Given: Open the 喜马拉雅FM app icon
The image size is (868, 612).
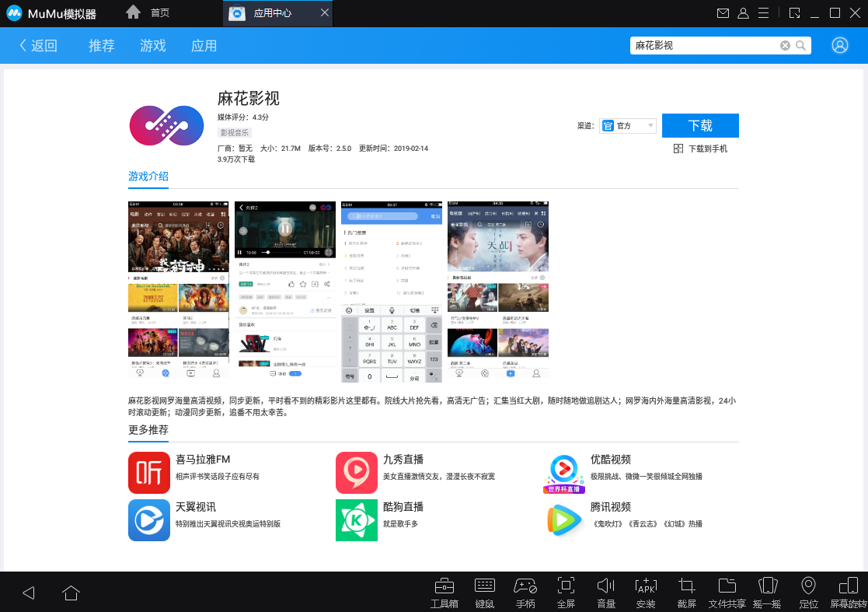Looking at the screenshot, I should click(x=149, y=473).
